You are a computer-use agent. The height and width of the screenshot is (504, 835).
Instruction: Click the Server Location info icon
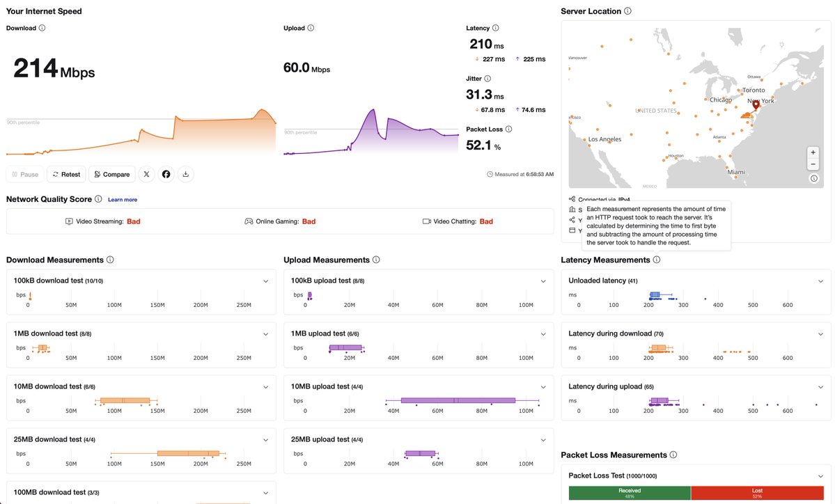pos(627,11)
